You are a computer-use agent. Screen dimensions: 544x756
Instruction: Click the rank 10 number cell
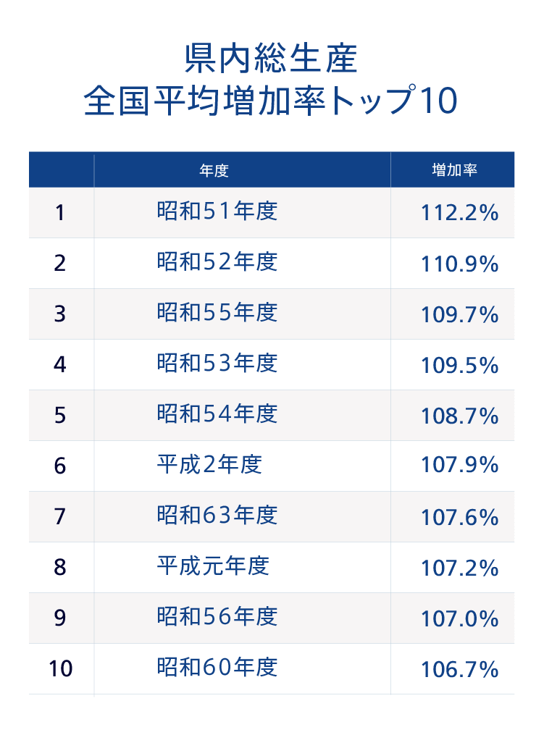[61, 669]
